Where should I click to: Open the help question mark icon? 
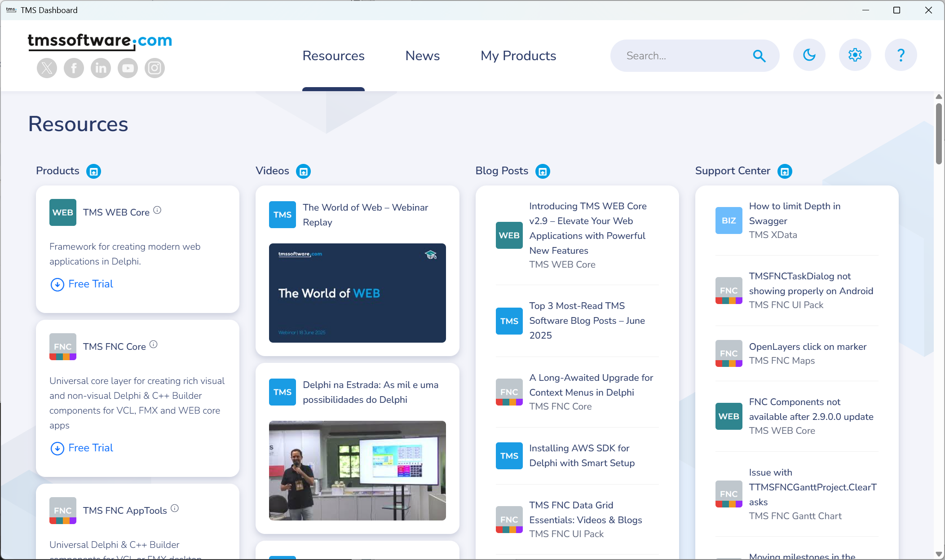click(x=901, y=55)
